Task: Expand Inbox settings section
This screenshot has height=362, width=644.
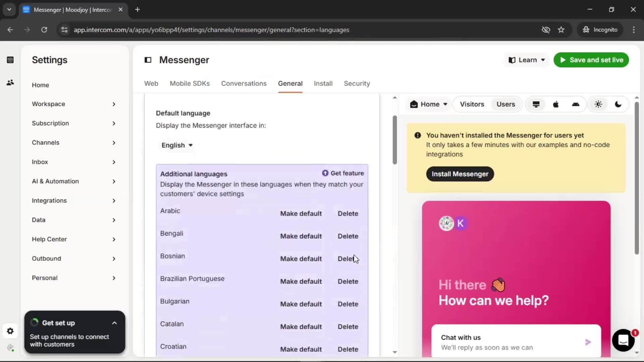Action: (74, 162)
